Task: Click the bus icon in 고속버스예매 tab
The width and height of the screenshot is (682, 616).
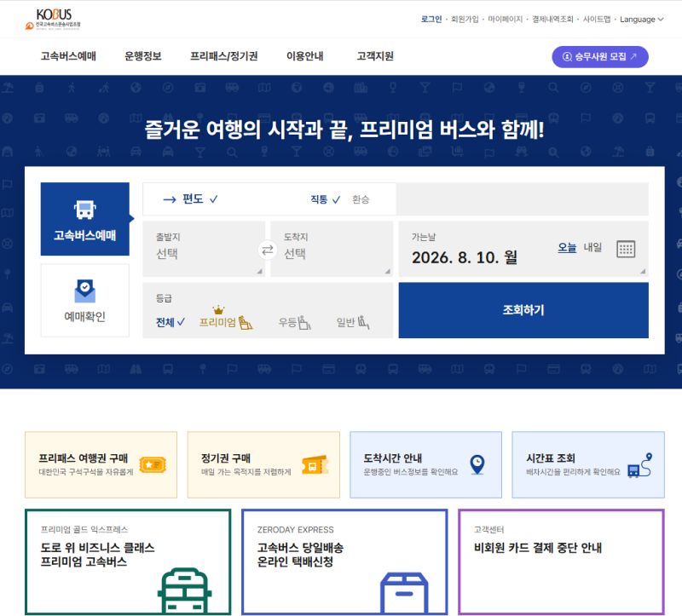Action: tap(84, 210)
